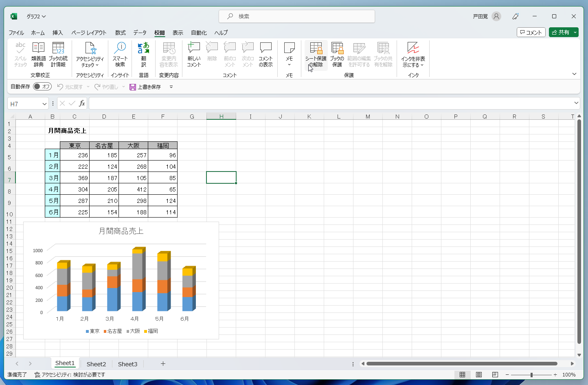This screenshot has height=385, width=588.
Task: Click ブックの保護 protect workbook
Action: 337,55
